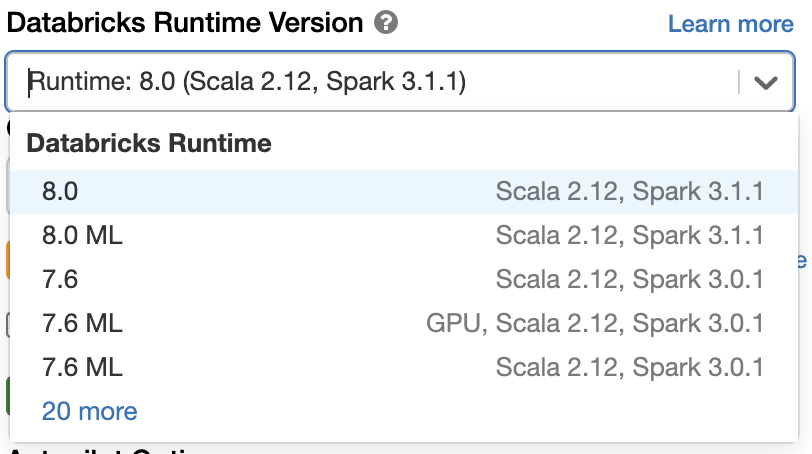Click the orange element behind the dropdown
Screen dimensions: 812x454
(x=5, y=260)
